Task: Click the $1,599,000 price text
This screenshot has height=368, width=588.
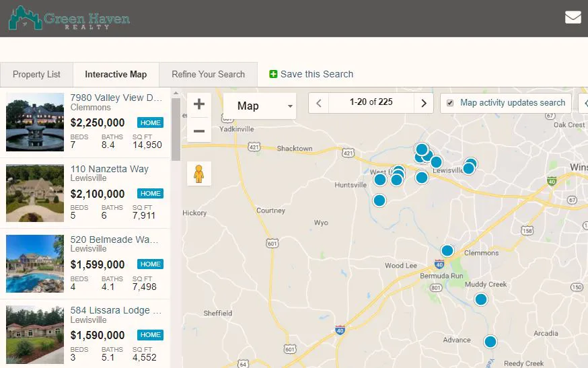Action: [98, 264]
